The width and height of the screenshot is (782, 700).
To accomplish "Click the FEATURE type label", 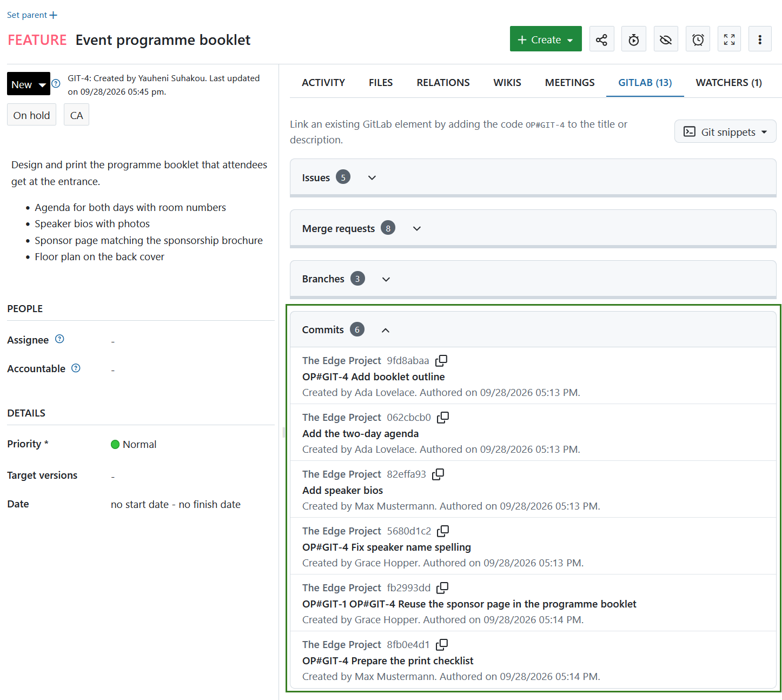I will pyautogui.click(x=37, y=40).
